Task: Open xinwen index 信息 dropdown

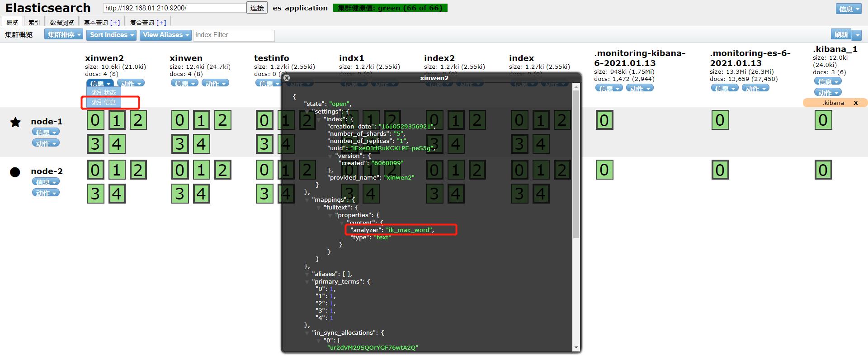Action: tap(184, 83)
